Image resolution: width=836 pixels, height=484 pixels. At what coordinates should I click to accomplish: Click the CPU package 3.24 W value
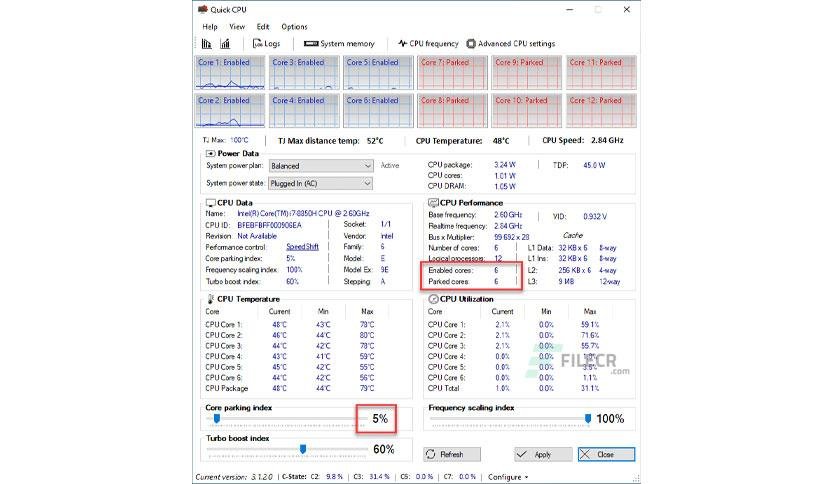tap(504, 165)
